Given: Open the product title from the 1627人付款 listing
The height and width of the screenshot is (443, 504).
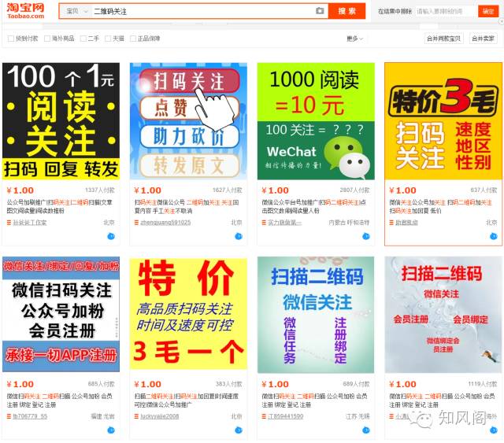Looking at the screenshot, I should [187, 207].
